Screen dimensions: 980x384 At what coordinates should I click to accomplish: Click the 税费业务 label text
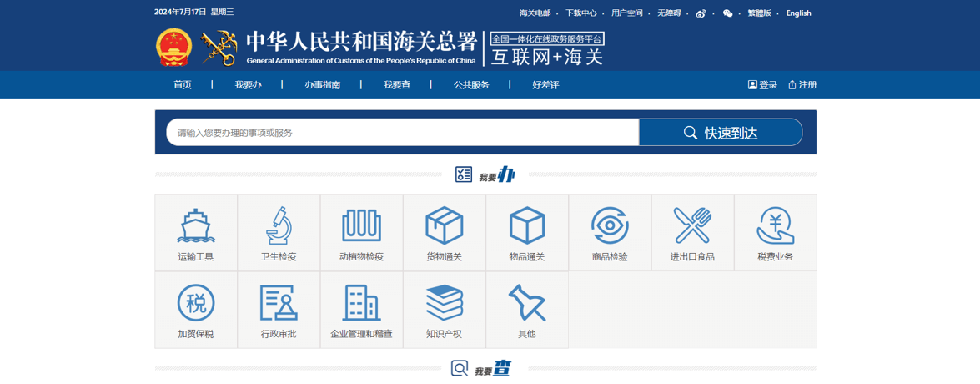[x=775, y=256]
